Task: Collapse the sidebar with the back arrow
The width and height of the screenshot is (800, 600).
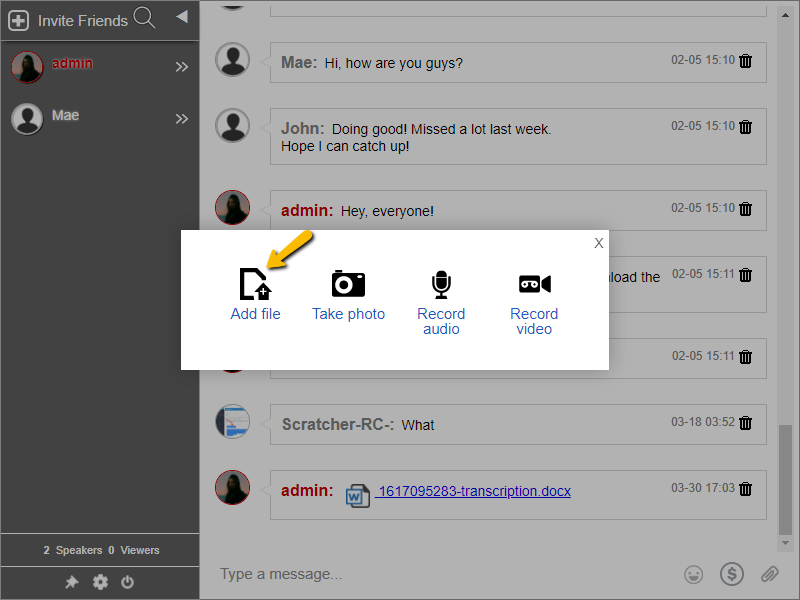Action: [x=180, y=17]
